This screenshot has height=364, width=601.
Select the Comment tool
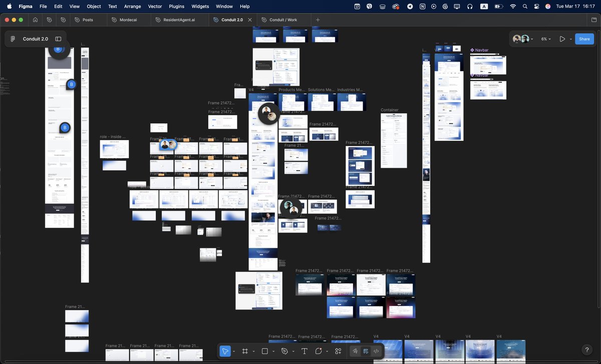319,351
